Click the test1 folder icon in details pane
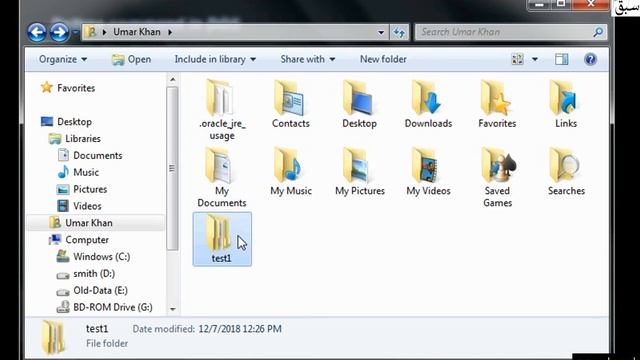640x360 pixels. (x=53, y=337)
